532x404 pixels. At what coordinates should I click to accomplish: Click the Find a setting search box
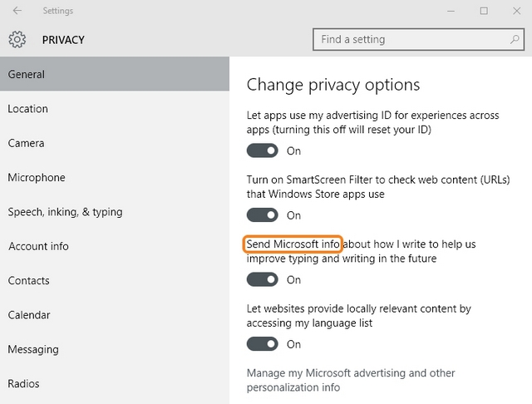(x=411, y=39)
